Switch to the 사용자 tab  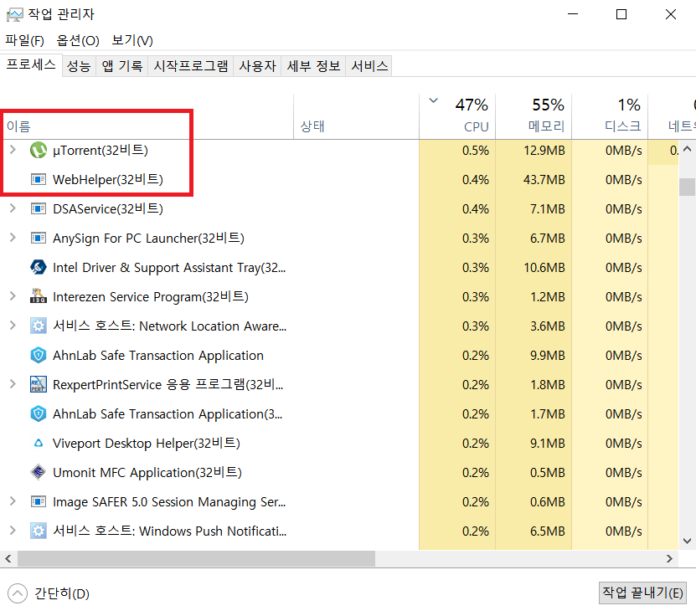[257, 66]
